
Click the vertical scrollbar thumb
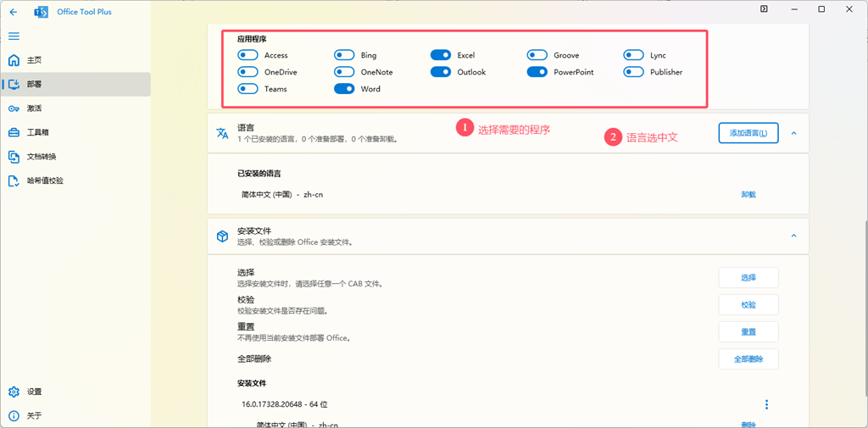tap(865, 309)
